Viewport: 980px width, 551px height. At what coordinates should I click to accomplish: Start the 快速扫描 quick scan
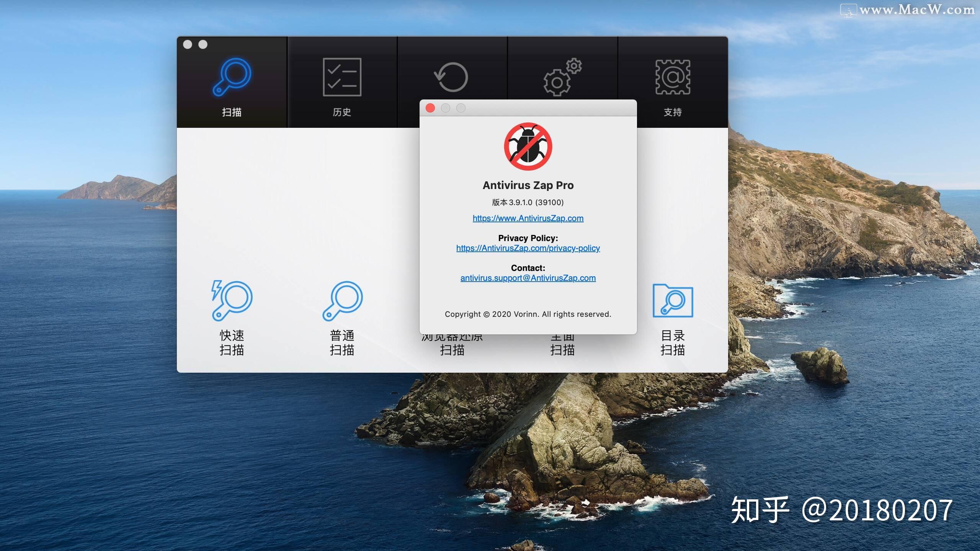click(x=232, y=318)
